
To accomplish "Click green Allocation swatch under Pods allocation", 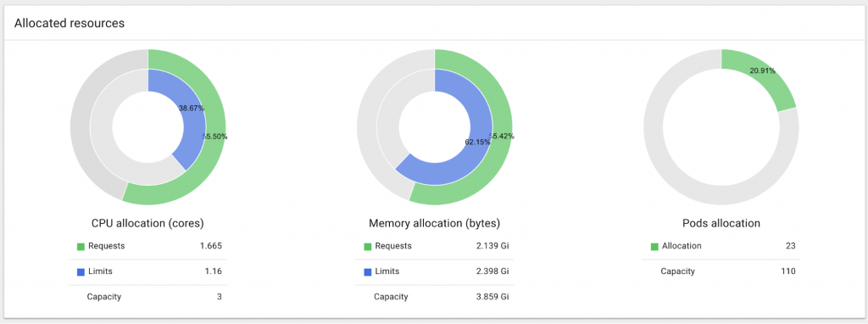I will (x=654, y=247).
